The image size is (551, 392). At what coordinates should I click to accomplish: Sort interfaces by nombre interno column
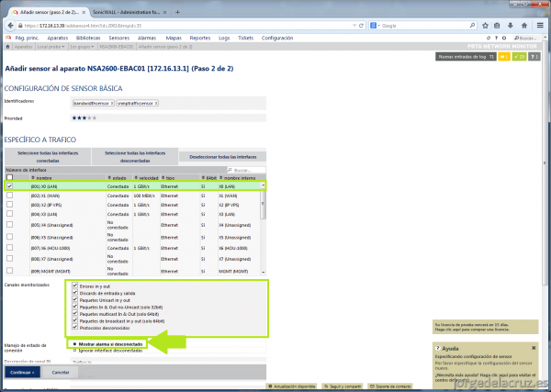237,178
